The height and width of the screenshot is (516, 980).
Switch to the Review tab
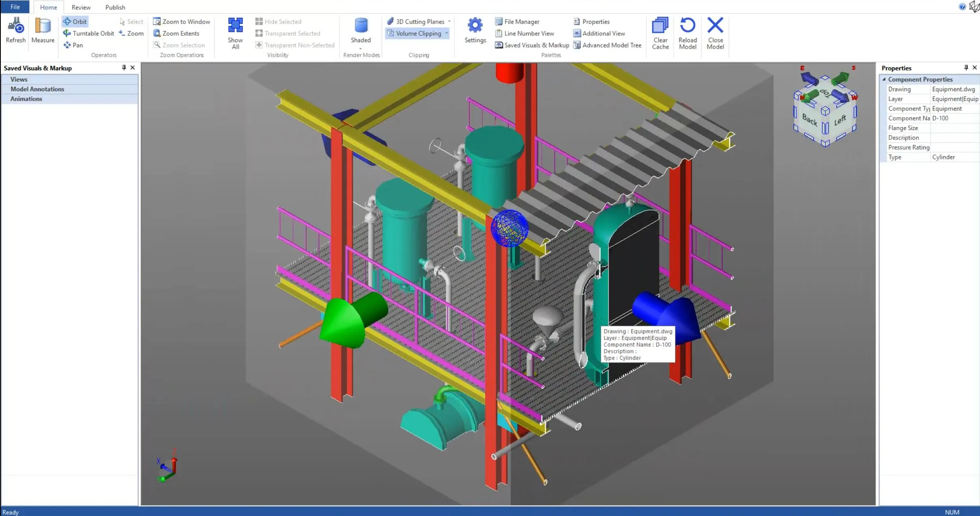(81, 7)
